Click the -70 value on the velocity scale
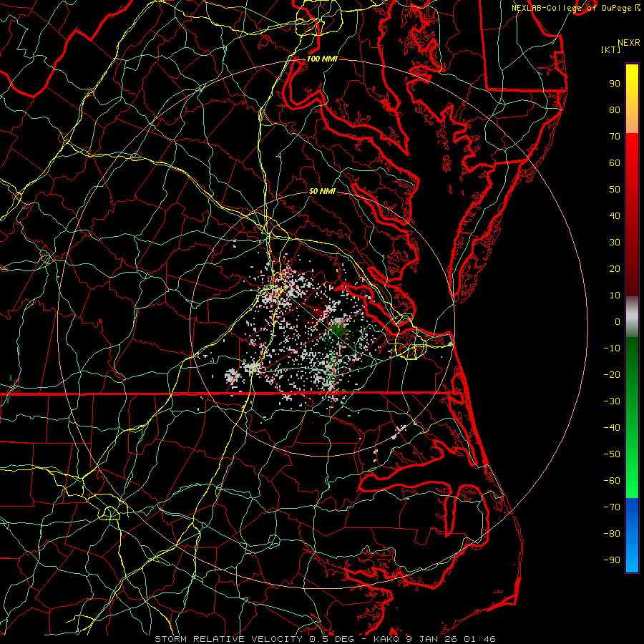644x644 pixels. tap(612, 507)
